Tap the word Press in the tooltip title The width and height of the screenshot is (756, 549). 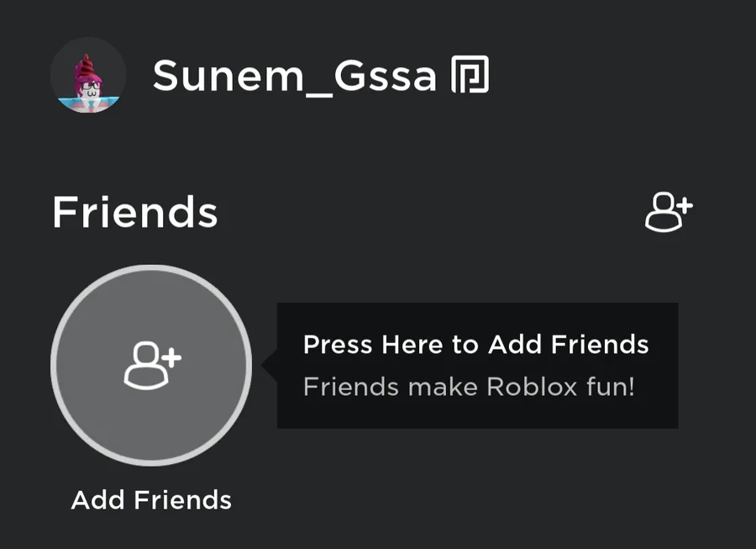click(x=338, y=345)
